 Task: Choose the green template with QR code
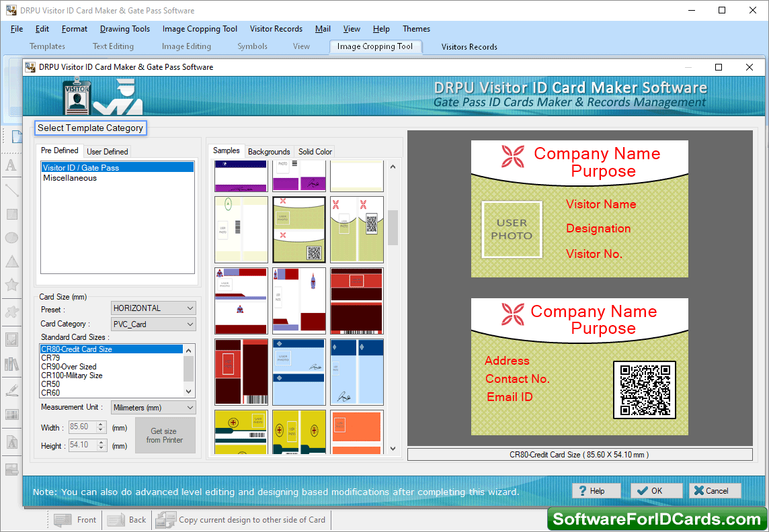[298, 230]
